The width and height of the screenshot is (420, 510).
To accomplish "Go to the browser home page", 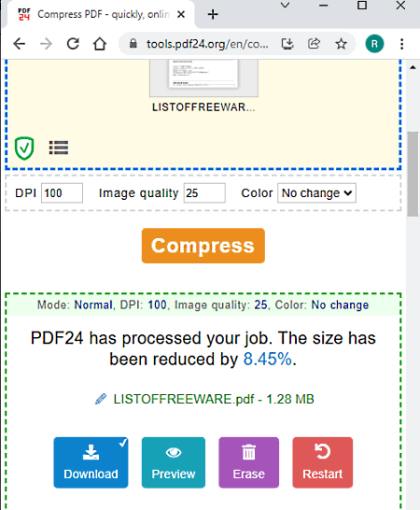I will 100,44.
